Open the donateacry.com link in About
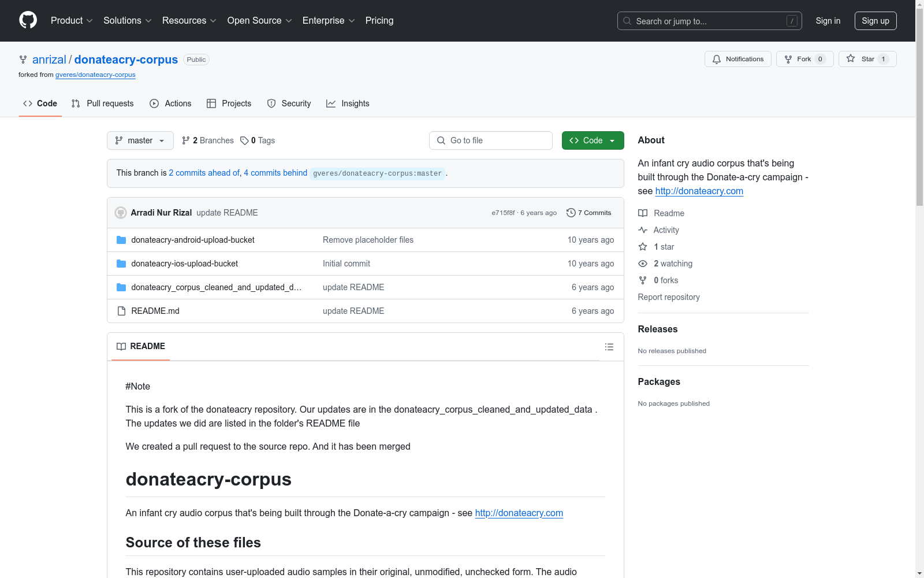The image size is (924, 578). pyautogui.click(x=699, y=191)
